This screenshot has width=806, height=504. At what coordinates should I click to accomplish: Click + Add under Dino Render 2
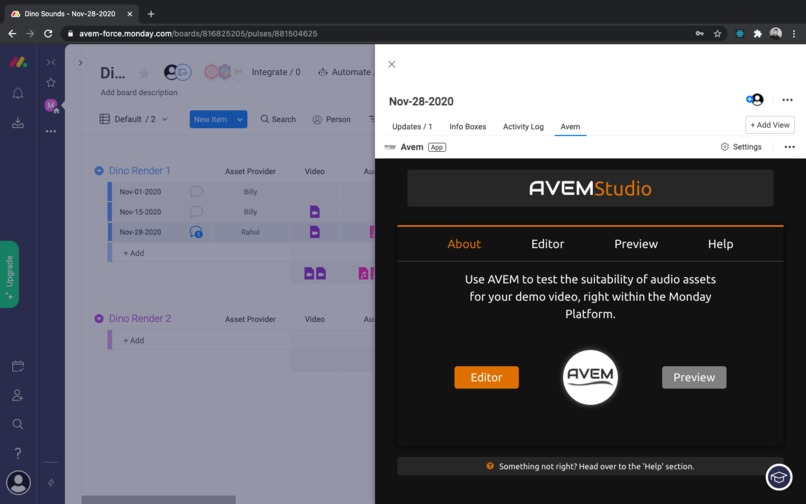click(134, 340)
